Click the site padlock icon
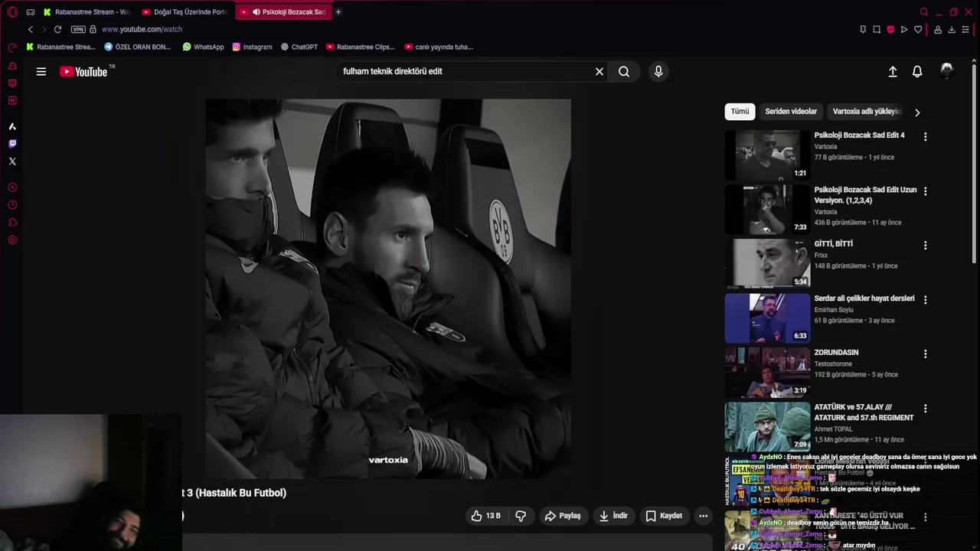Screen dimensions: 980x551 click(x=93, y=29)
